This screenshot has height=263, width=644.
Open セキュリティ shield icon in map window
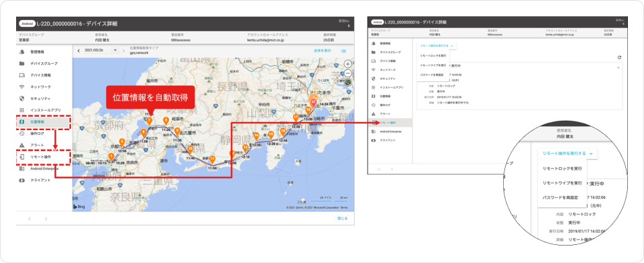pyautogui.click(x=21, y=99)
